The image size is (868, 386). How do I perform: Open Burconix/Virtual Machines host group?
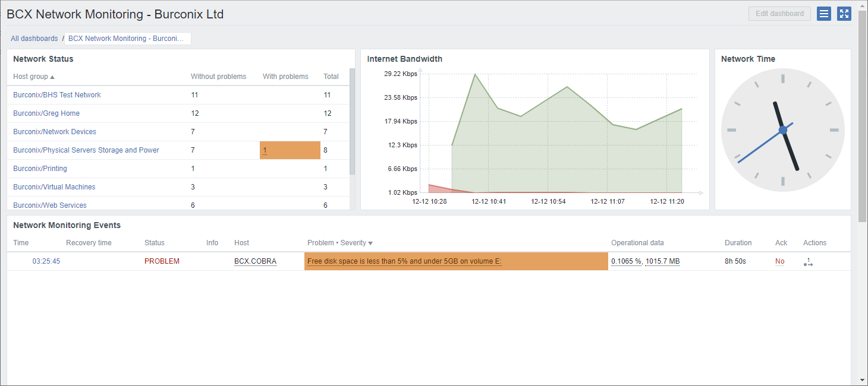click(x=54, y=187)
